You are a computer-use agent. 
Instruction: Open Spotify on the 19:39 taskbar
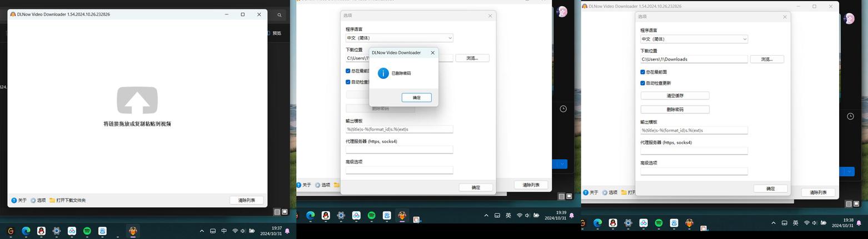coord(371,216)
